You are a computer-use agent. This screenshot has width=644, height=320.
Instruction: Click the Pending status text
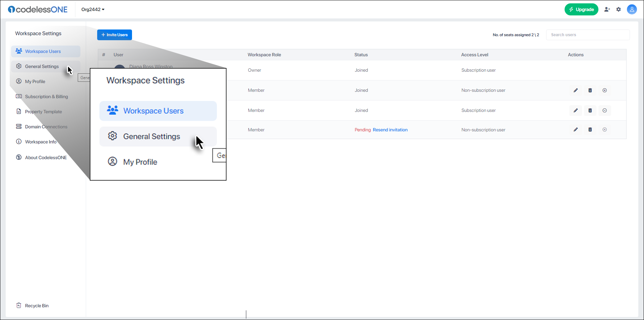point(363,130)
